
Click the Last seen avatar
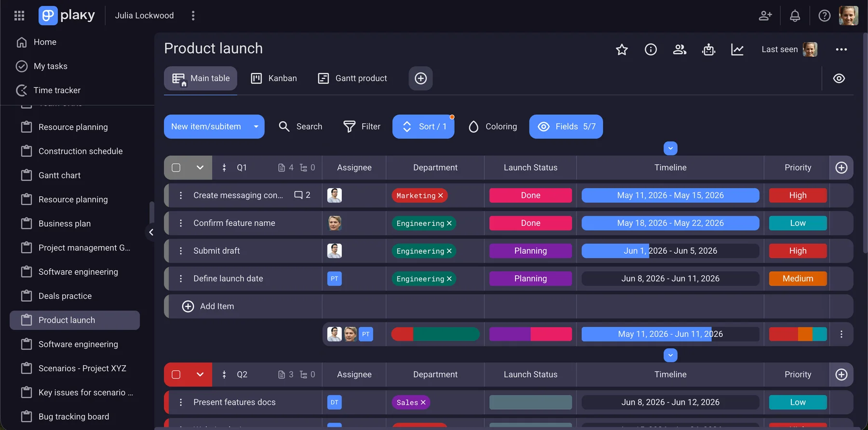(810, 49)
